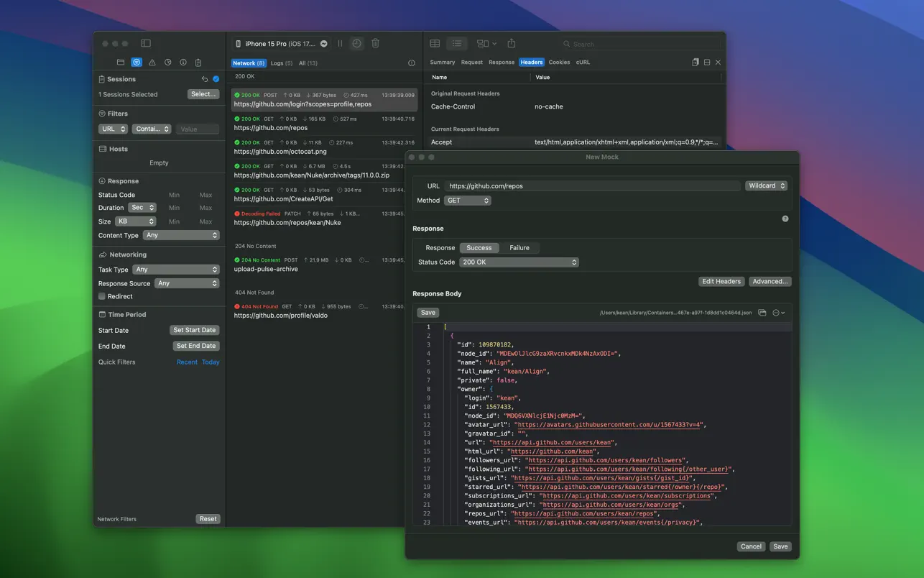Click the Set Start Date button
This screenshot has width=924, height=578.
click(x=194, y=330)
